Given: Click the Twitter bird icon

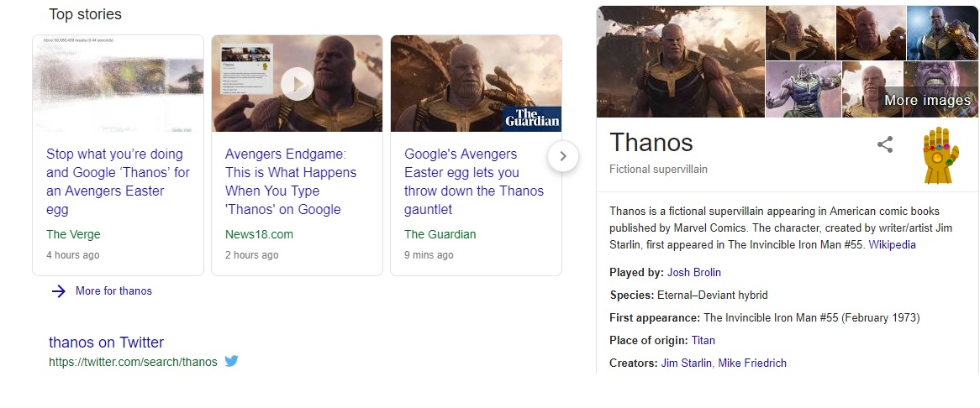Looking at the screenshot, I should pyautogui.click(x=231, y=362).
